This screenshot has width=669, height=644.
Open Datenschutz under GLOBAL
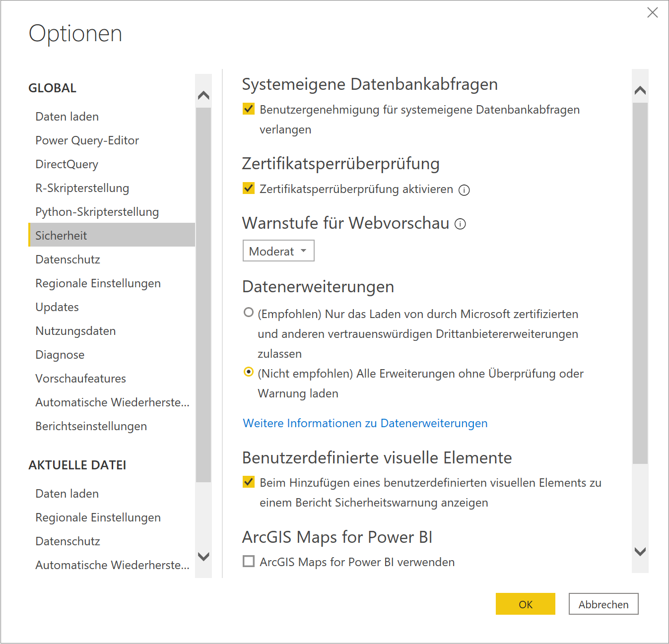[112, 259]
